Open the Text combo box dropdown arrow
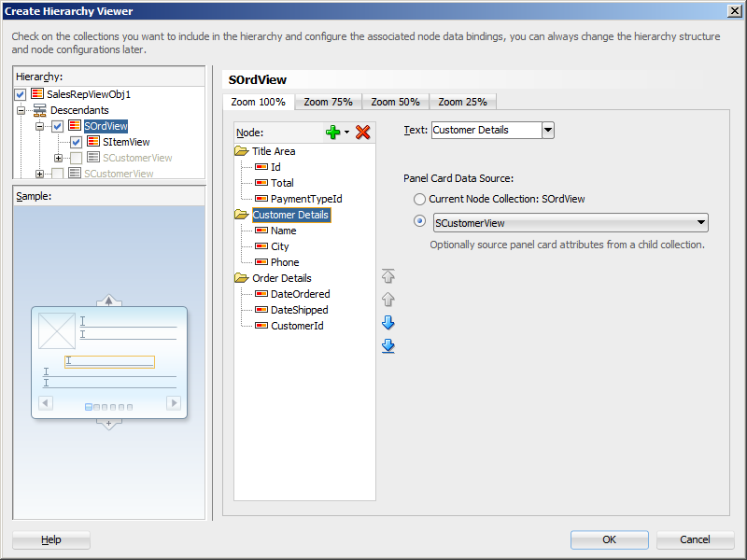 548,130
